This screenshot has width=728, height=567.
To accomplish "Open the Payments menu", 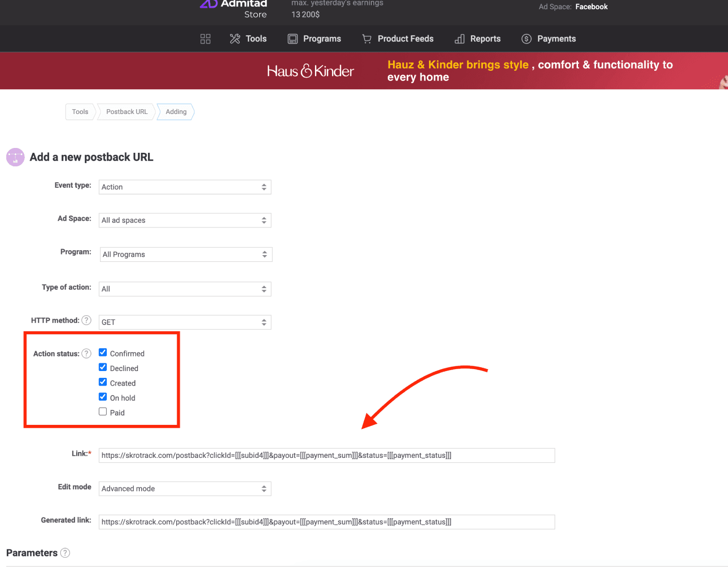I will [557, 39].
